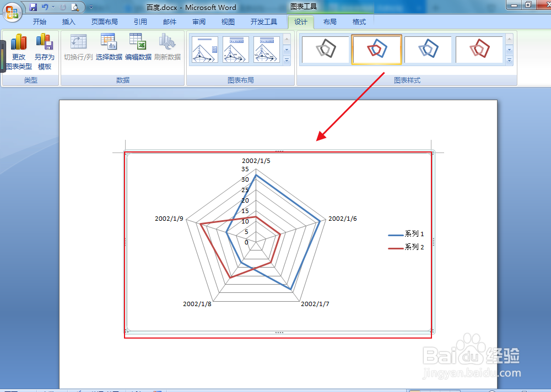The height and width of the screenshot is (392, 551).
Task: Expand the undo history dropdown arrow
Action: [53, 7]
